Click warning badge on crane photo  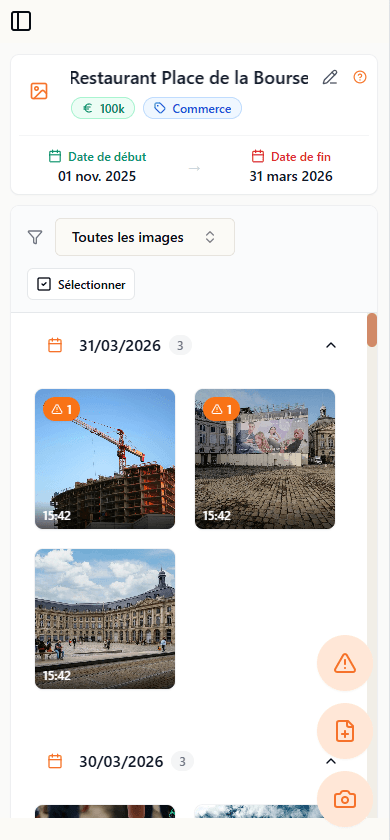(x=62, y=409)
